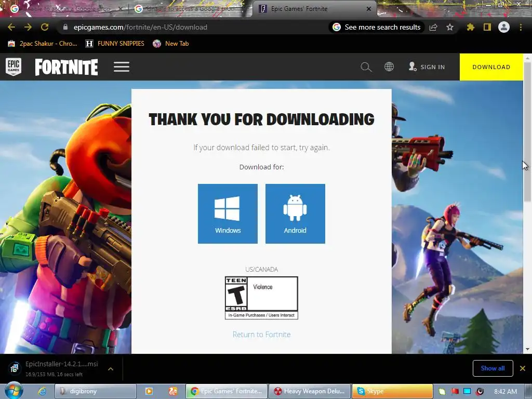Viewport: 532px width, 399px height.
Task: Open the language globe selector
Action: 389,67
